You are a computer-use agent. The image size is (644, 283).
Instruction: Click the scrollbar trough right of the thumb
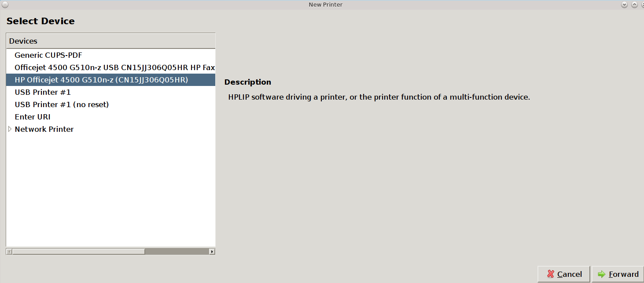177,252
